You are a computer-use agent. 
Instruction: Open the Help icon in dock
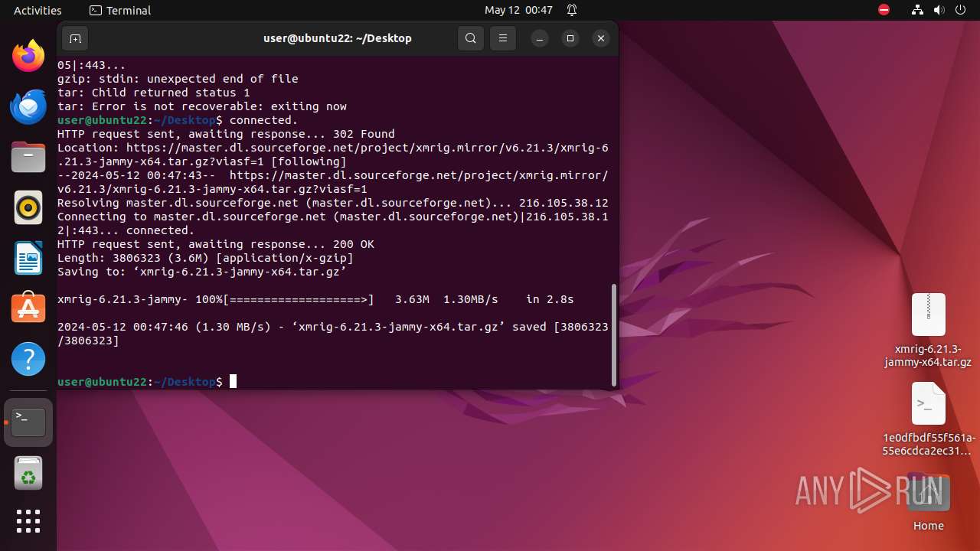(x=28, y=359)
